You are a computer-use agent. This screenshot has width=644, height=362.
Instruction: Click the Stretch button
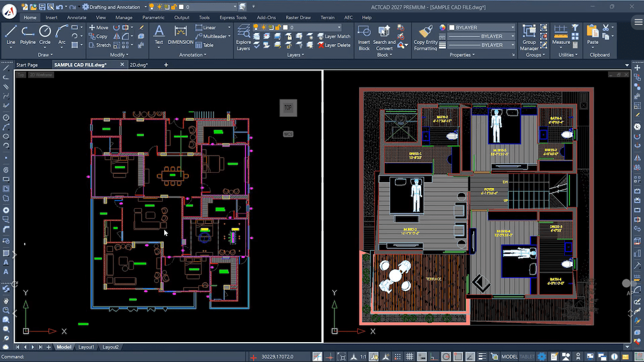click(100, 45)
